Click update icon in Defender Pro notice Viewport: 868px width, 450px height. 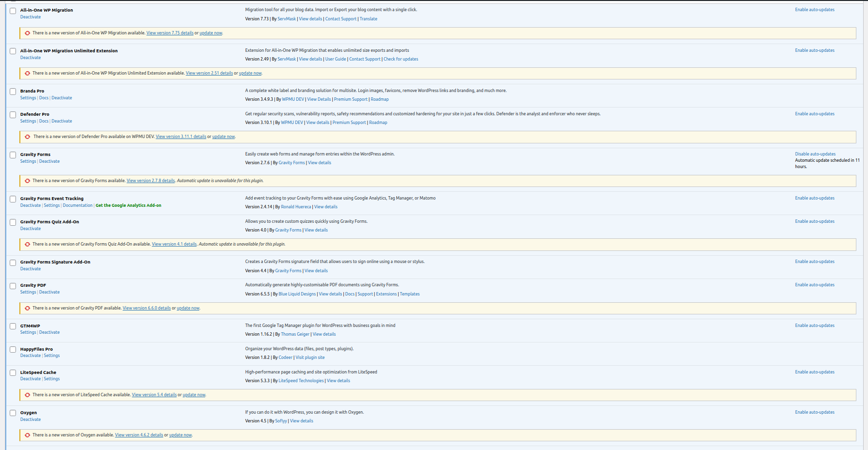28,137
